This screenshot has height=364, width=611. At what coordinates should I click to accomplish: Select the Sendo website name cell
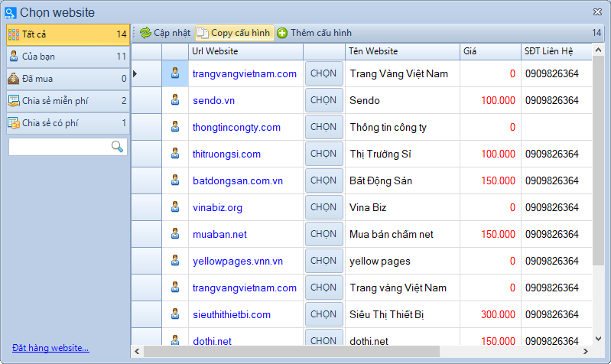(x=402, y=100)
